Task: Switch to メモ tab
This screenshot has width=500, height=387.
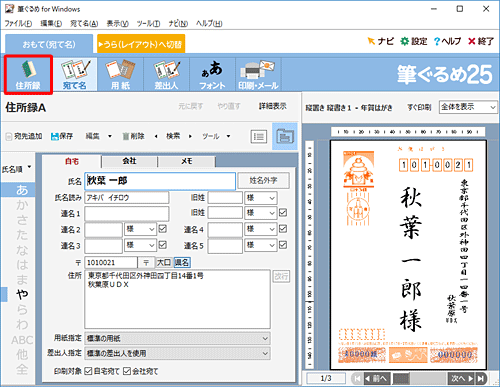Action: coord(187,161)
